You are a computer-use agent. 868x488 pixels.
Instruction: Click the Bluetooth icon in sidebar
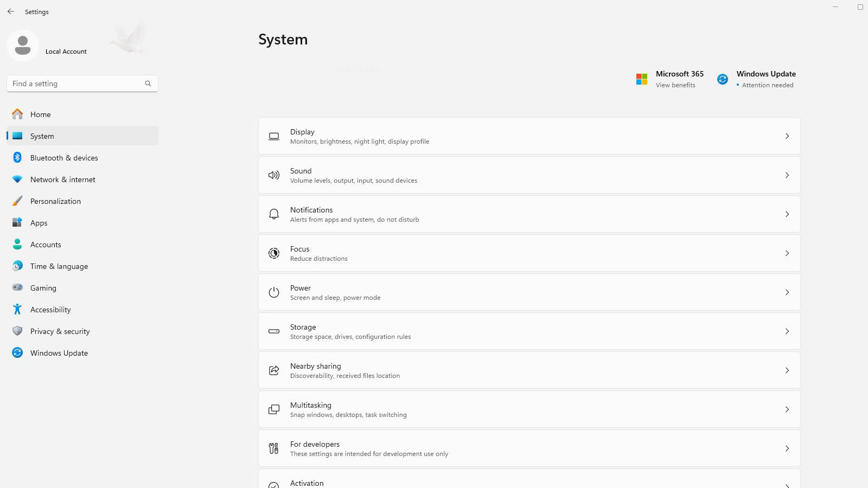pyautogui.click(x=17, y=157)
